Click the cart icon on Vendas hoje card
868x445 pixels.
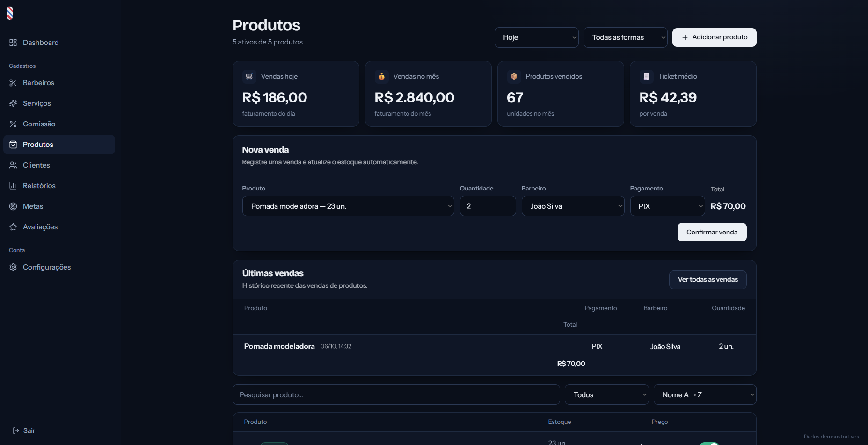tap(249, 76)
